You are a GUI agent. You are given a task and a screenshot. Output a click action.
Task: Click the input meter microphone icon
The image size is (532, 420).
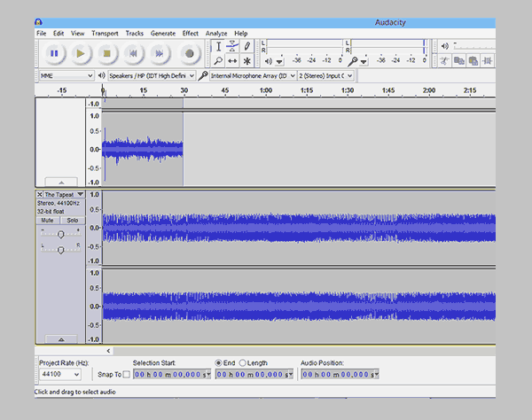(x=353, y=61)
